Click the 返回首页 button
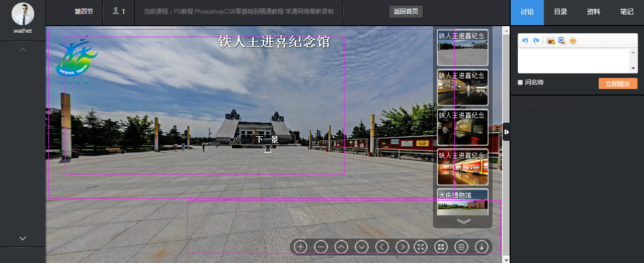This screenshot has height=263, width=644. click(x=406, y=12)
